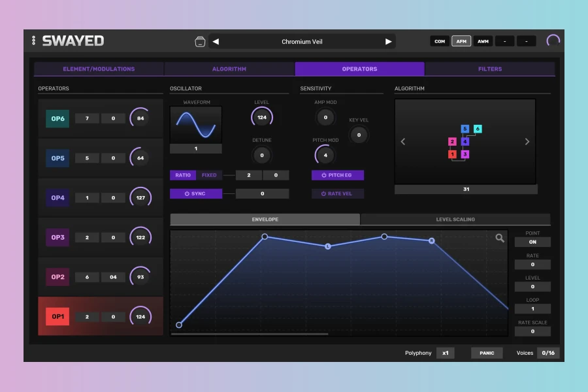Click the sine waveform display
The image size is (588, 392).
196,125
